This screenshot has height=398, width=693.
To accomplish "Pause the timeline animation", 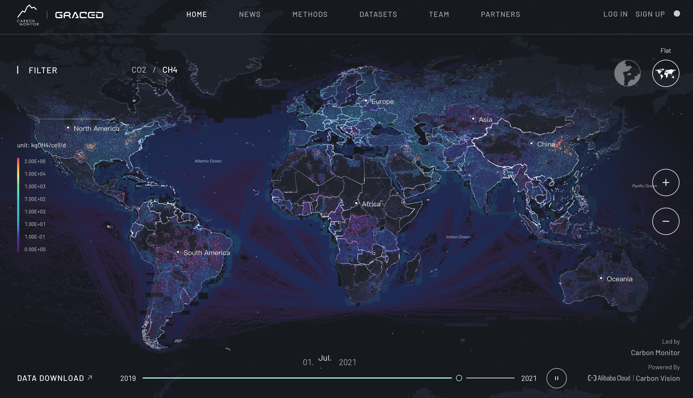I will 556,378.
